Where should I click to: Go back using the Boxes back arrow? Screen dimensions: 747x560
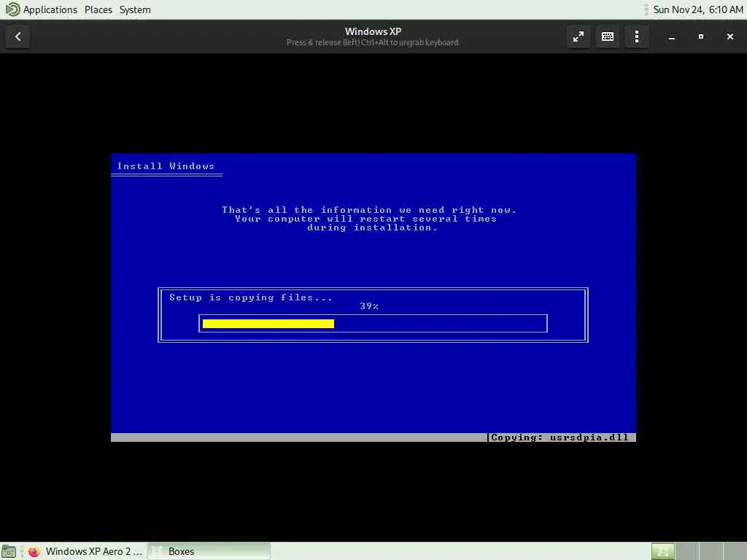click(18, 36)
